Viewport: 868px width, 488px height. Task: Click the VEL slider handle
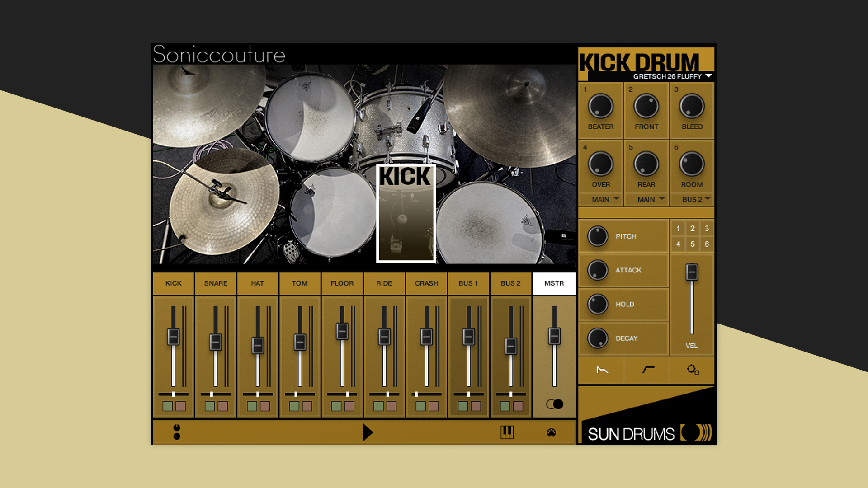(692, 272)
